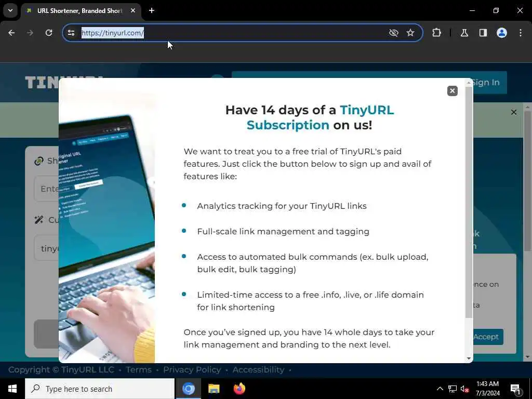Select the URL Shortener tab
This screenshot has width=532, height=399.
pyautogui.click(x=81, y=11)
